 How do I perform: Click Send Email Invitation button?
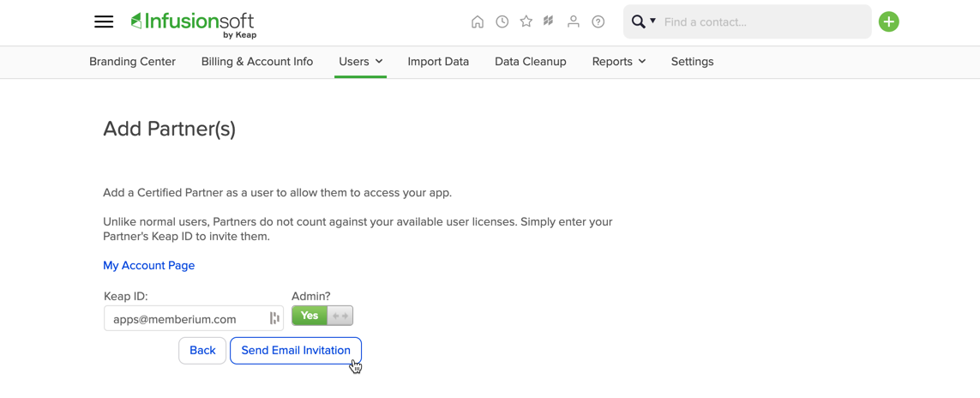click(x=296, y=351)
